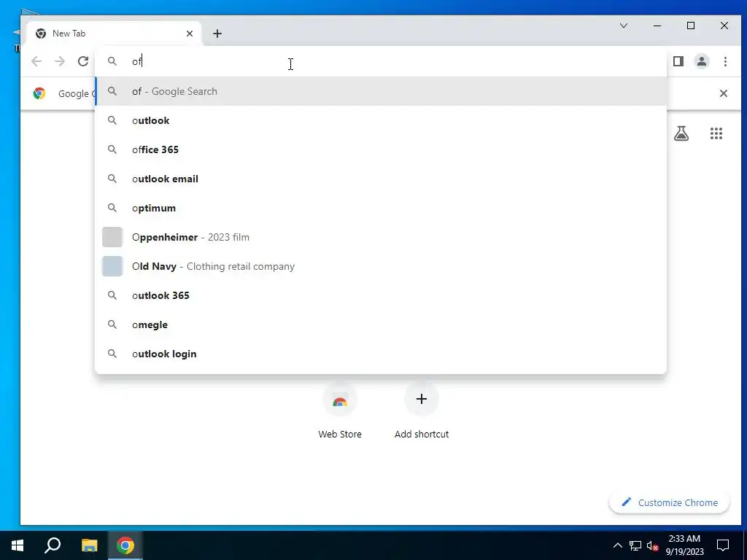Click the Add shortcut plus tile
The width and height of the screenshot is (747, 560).
point(422,411)
